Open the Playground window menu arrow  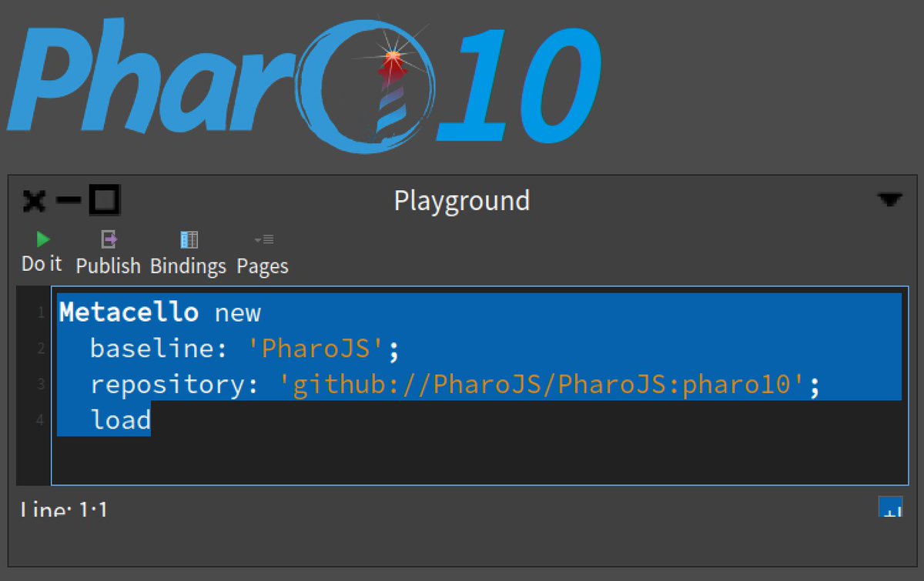pos(889,200)
